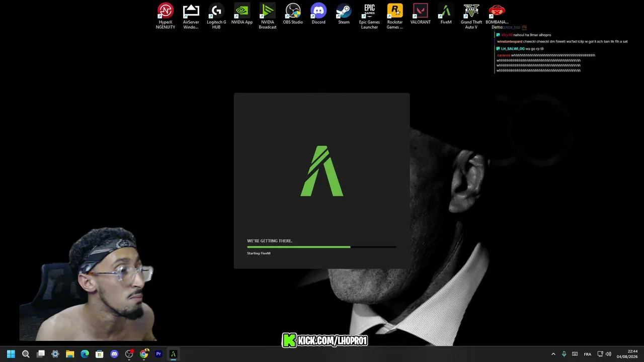Open File Explorer from the taskbar
The width and height of the screenshot is (644, 362).
click(70, 354)
